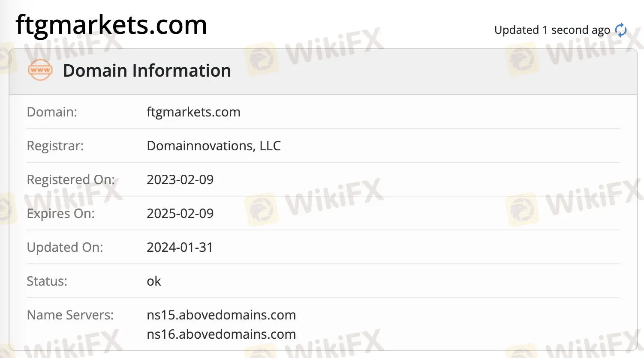Click the Registered On date 2023-02-09

pyautogui.click(x=180, y=179)
